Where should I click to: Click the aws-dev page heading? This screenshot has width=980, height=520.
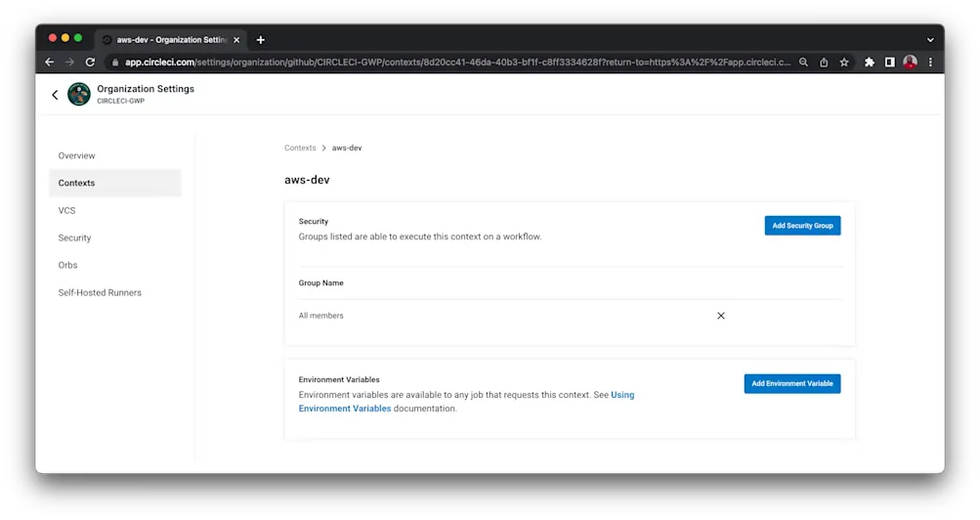(x=307, y=180)
